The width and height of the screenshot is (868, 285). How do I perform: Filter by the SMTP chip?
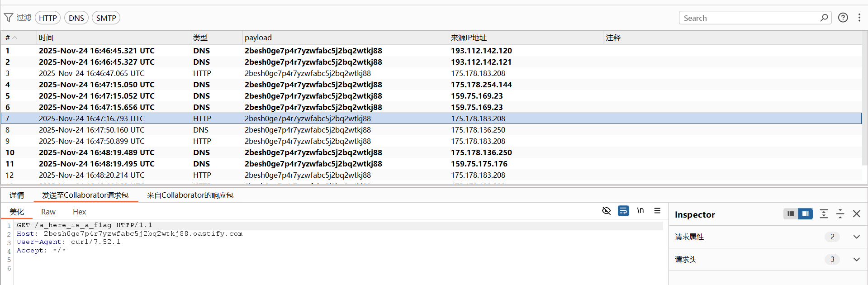(106, 18)
